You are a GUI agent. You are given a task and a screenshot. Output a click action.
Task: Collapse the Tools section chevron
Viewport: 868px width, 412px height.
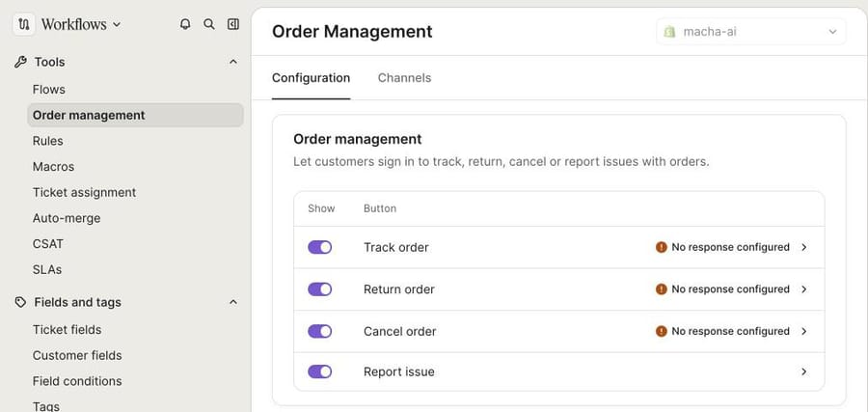[x=233, y=62]
